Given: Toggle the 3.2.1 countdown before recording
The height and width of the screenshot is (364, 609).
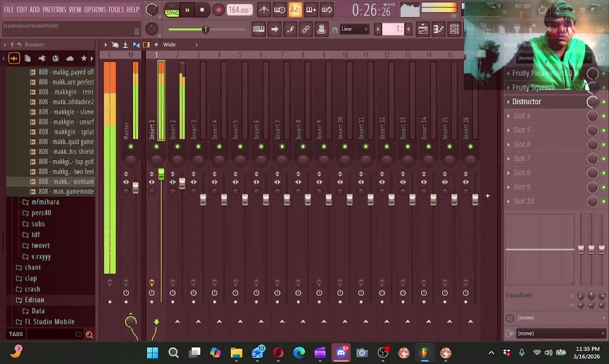Looking at the screenshot, I should 295,10.
